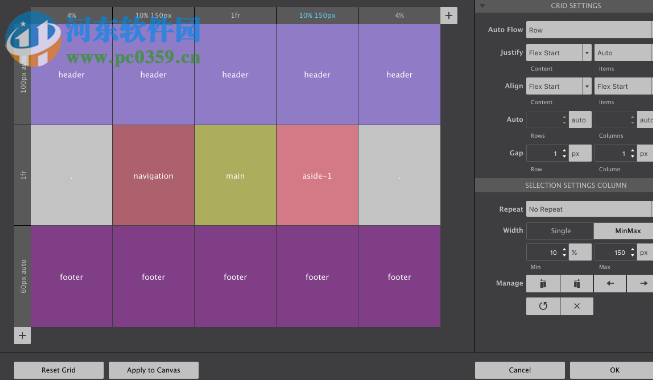Click Reset Grid button
This screenshot has height=380, width=653.
coord(59,370)
